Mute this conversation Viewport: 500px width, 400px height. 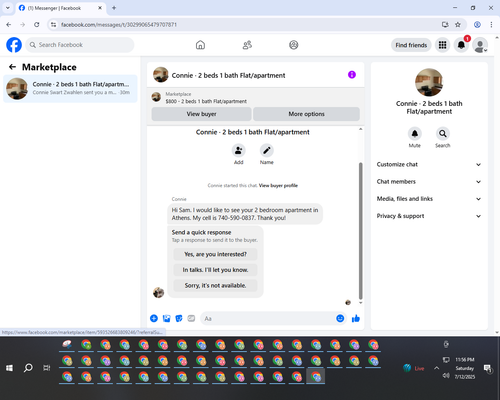(415, 134)
